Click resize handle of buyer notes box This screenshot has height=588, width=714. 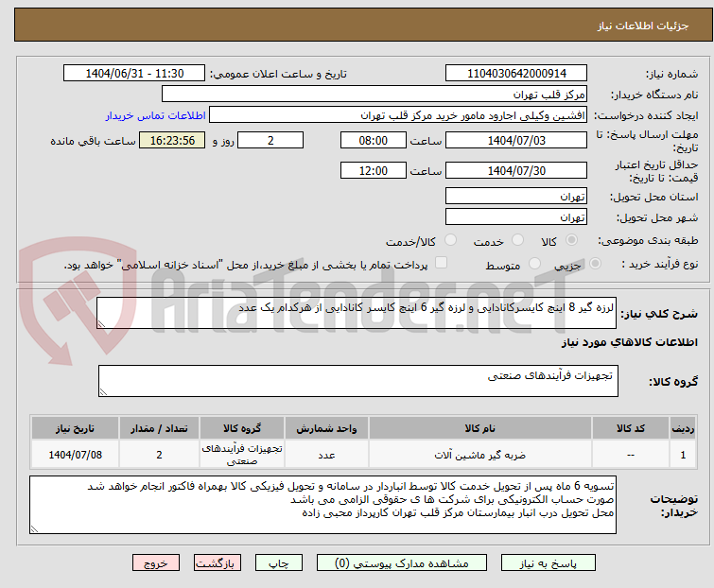[34, 528]
